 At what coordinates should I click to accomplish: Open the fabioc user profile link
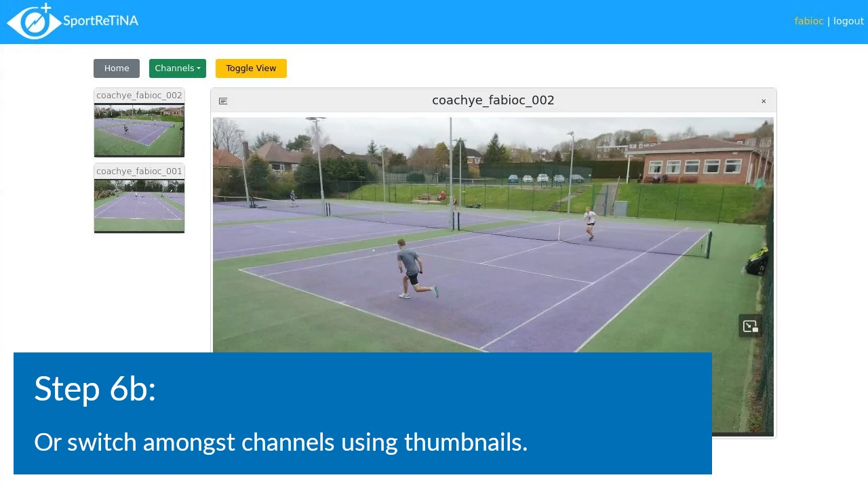point(808,21)
